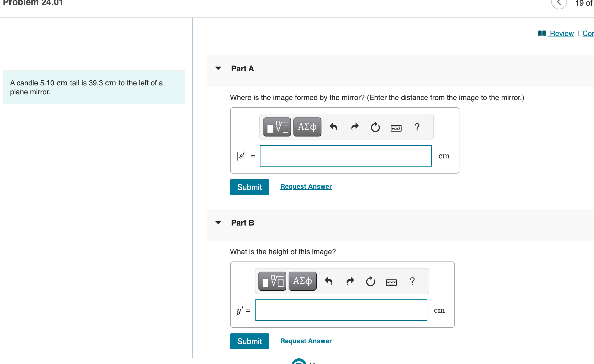Screen dimensions: 594x364
Task: Submit the Part A answer
Action: [250, 187]
